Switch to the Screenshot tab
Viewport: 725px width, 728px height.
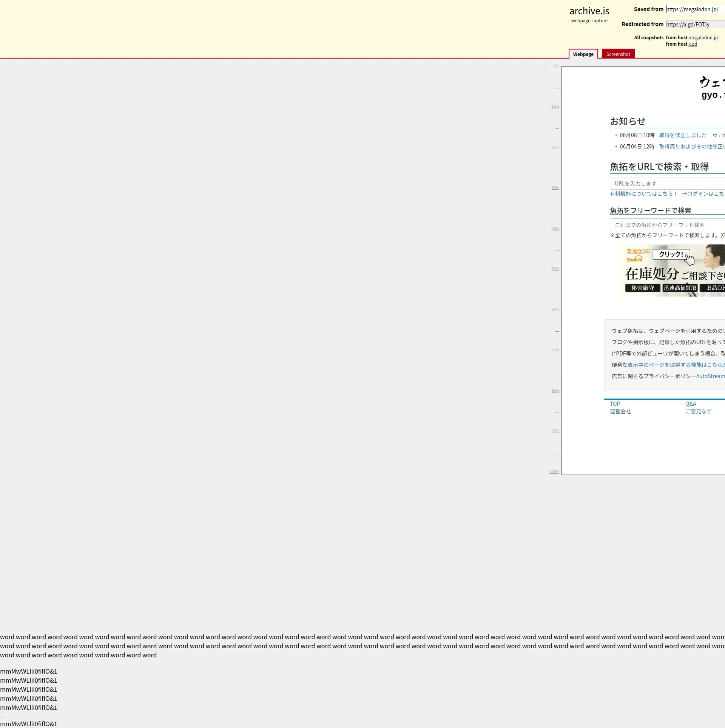pyautogui.click(x=618, y=54)
